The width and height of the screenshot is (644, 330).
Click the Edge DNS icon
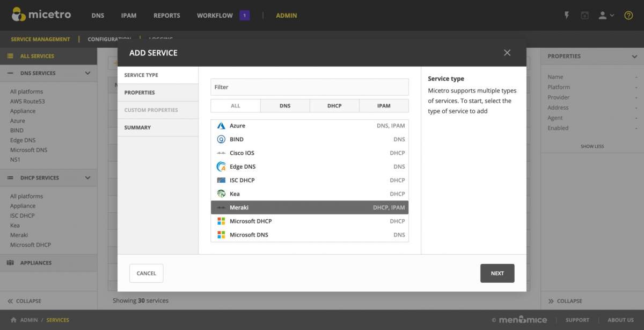click(221, 167)
